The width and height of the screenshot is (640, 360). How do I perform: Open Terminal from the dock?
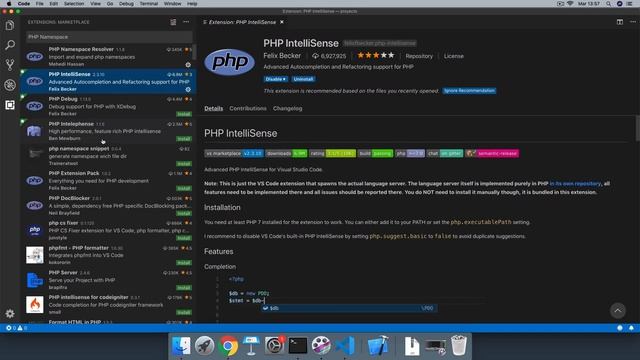point(298,346)
